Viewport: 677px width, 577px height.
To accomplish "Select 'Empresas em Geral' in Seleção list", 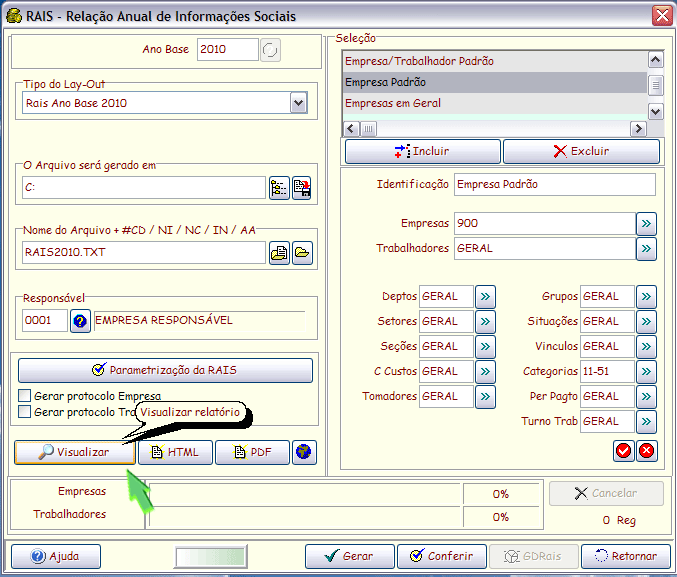I will tap(495, 103).
